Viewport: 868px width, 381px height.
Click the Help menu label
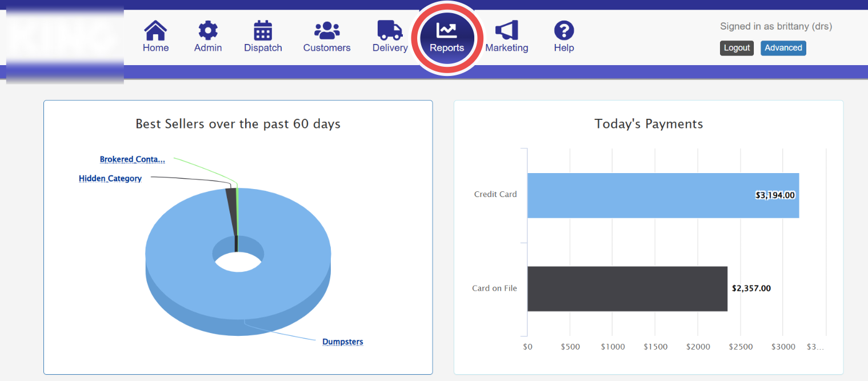[564, 48]
